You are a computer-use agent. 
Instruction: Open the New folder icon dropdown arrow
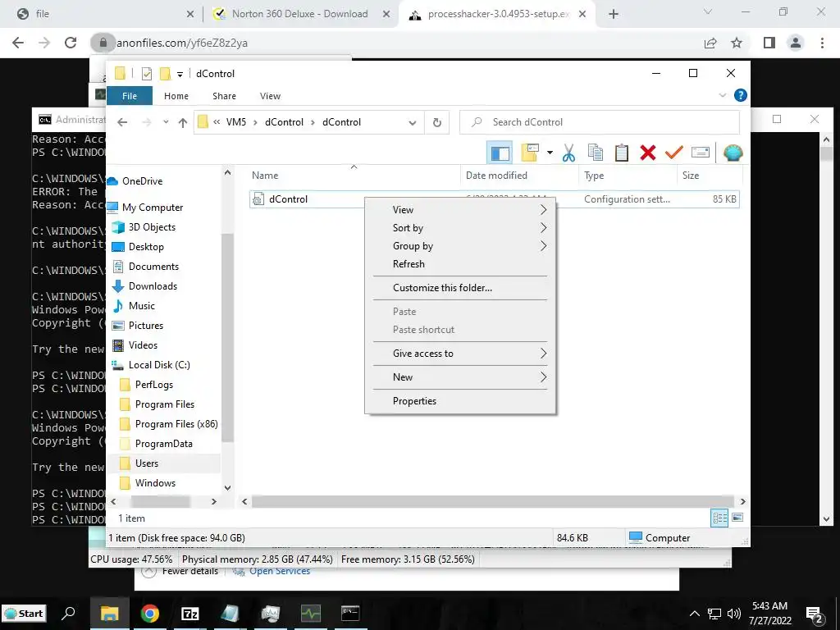550,153
